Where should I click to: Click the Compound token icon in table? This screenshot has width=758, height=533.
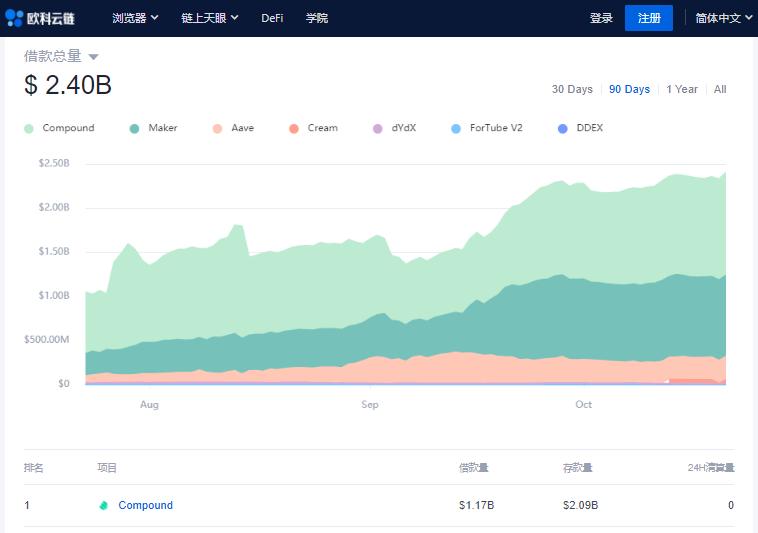pos(103,506)
